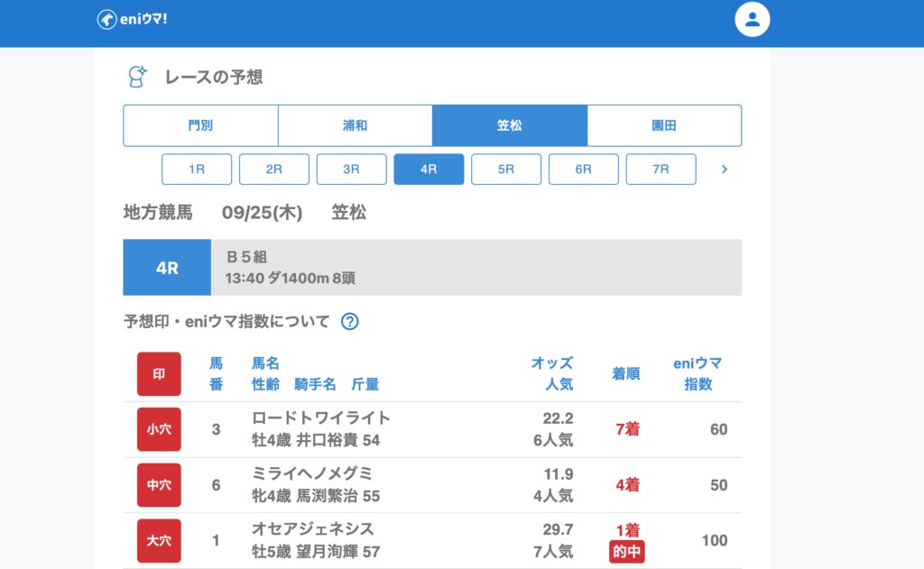Click the 大穴 prediction mark badge
Screen dimensions: 924x569
click(159, 540)
